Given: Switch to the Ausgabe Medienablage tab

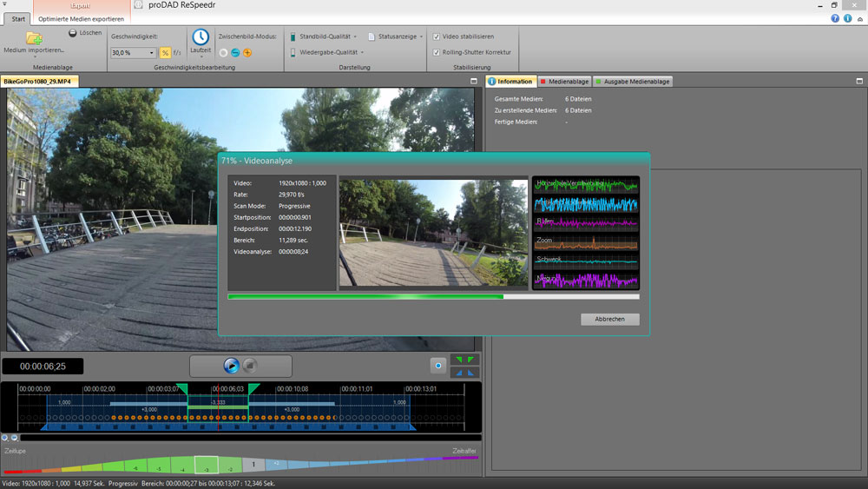Looking at the screenshot, I should tap(633, 82).
